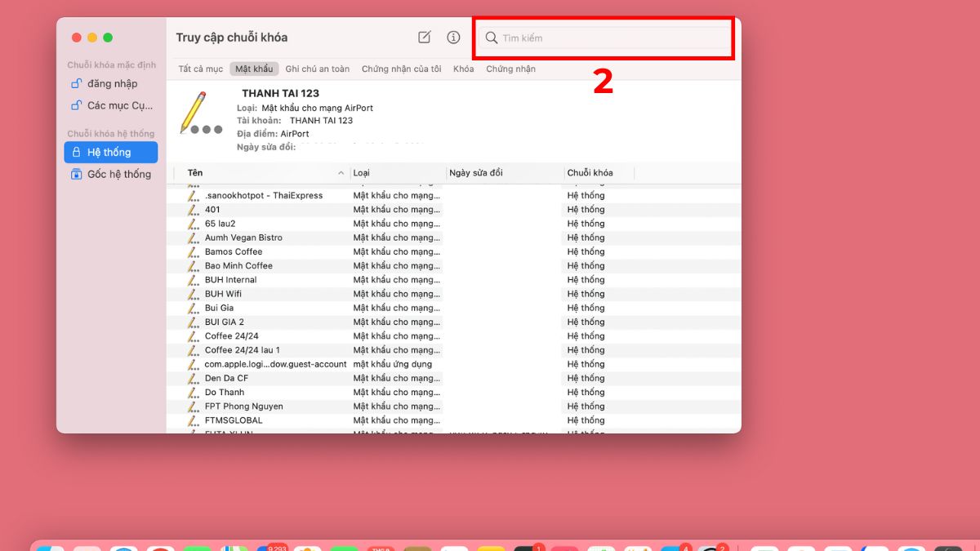Click the Hệ thống cell in BUH Internal row

586,280
